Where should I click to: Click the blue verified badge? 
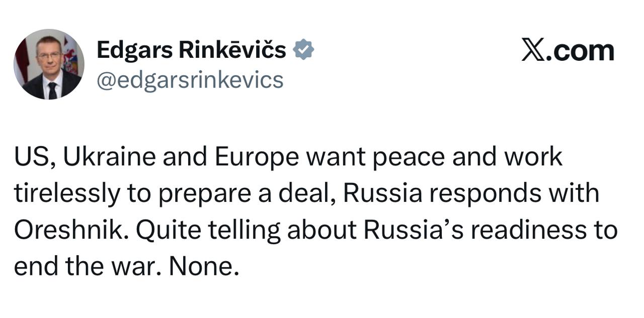click(304, 50)
